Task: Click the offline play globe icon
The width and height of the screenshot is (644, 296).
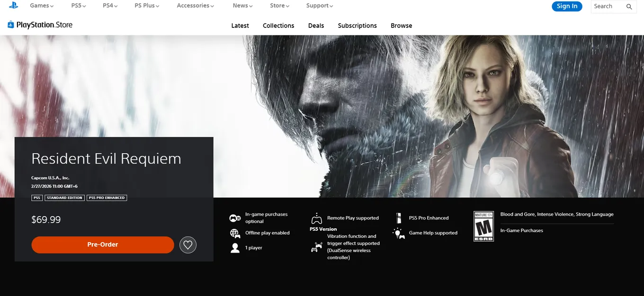Action: pyautogui.click(x=235, y=233)
